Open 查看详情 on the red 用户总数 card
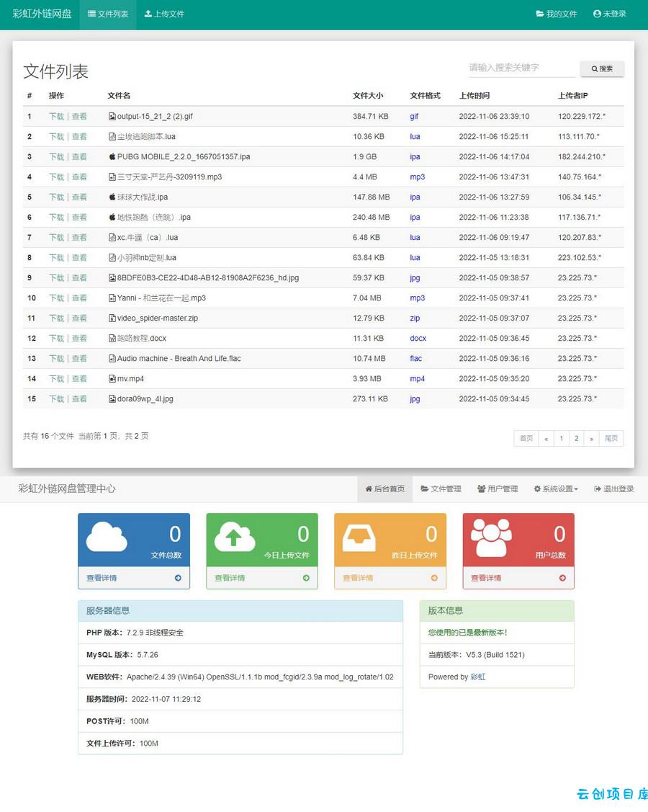Screen dimensions: 648x812 coord(486,578)
